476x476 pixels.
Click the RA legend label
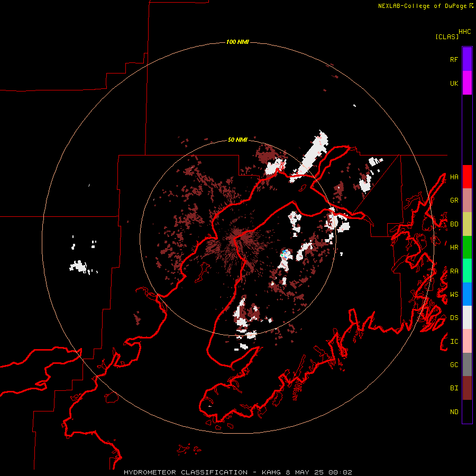coord(454,271)
